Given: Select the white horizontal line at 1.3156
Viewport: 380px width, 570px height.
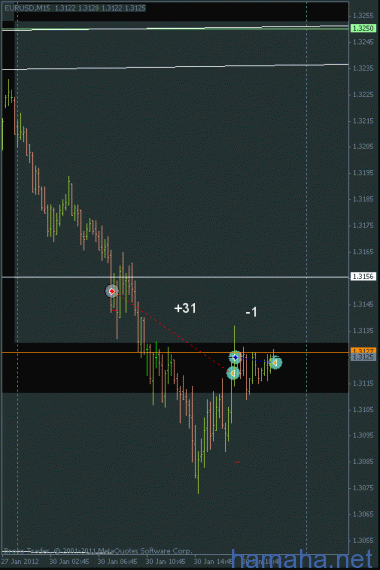Looking at the screenshot, I should [x=175, y=277].
